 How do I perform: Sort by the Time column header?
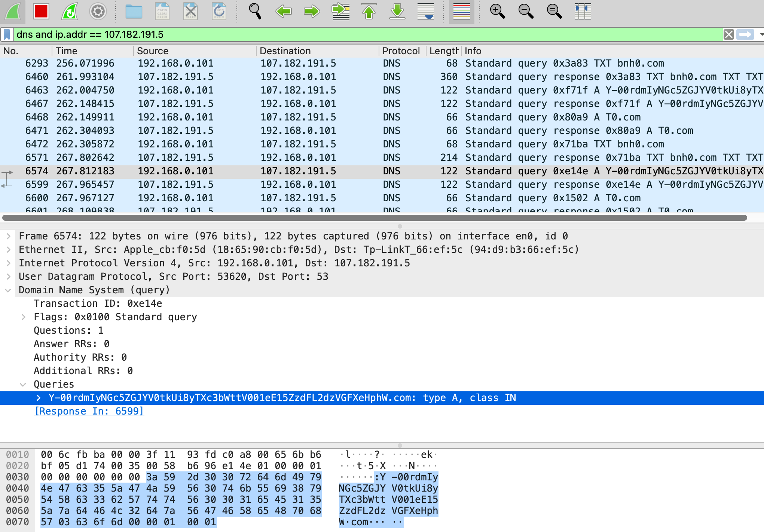pos(93,51)
